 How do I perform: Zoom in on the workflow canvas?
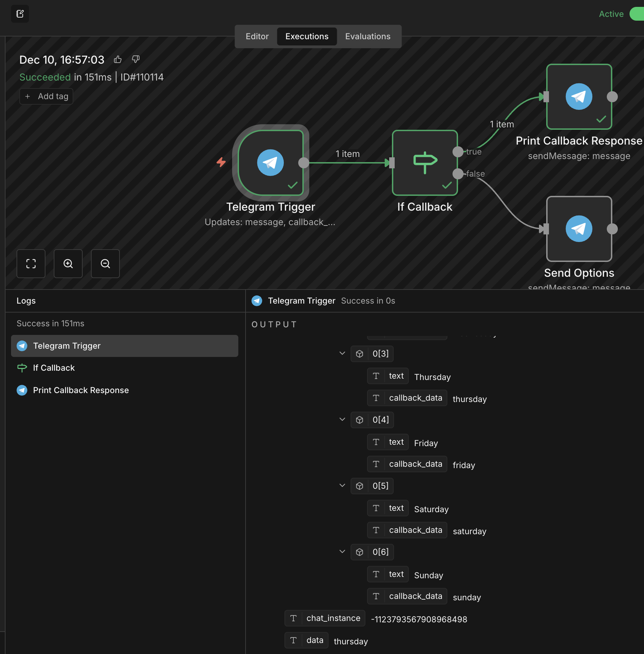pos(68,264)
